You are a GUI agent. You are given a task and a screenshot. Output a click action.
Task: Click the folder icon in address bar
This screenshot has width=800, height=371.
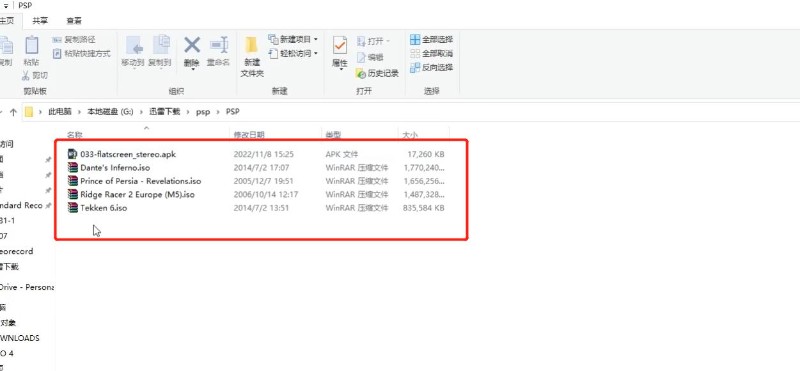coord(29,112)
